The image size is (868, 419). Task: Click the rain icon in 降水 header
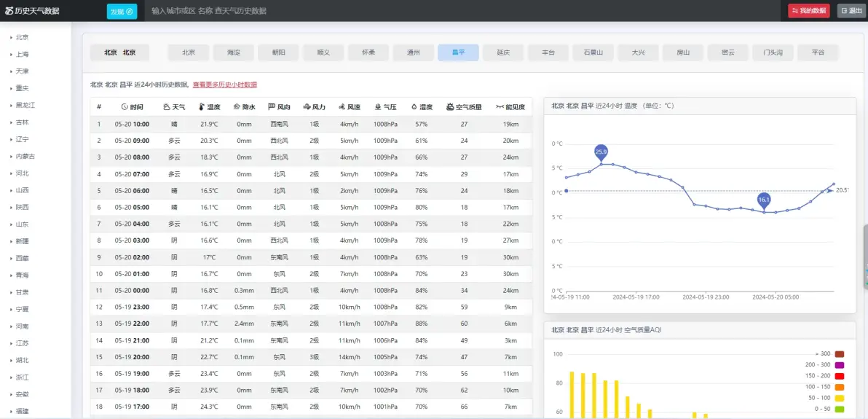237,107
